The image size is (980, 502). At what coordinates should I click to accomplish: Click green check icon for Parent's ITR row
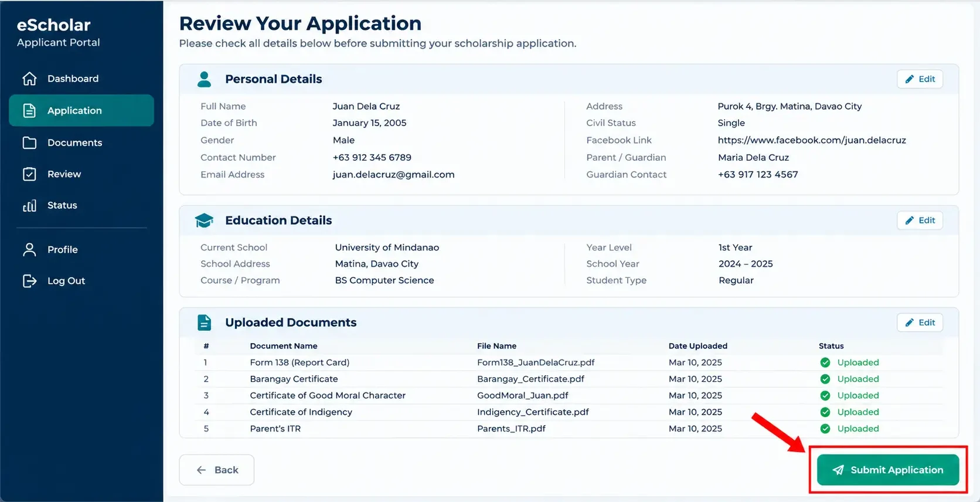825,429
